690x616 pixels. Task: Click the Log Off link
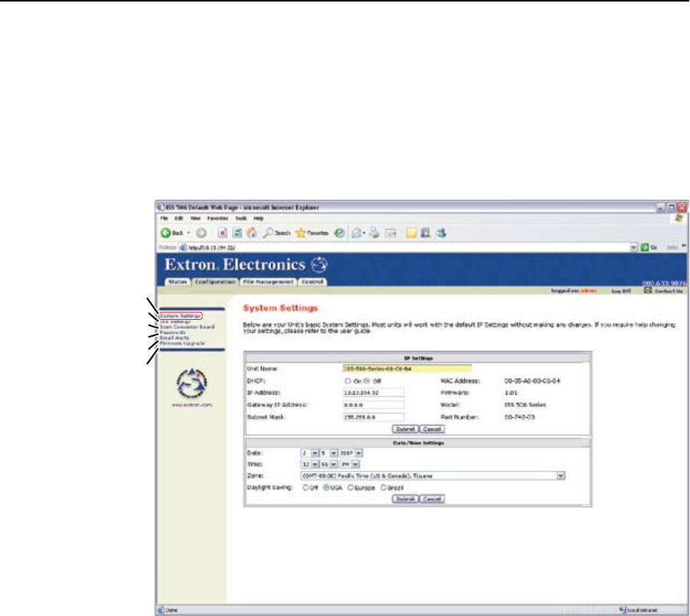coord(621,291)
